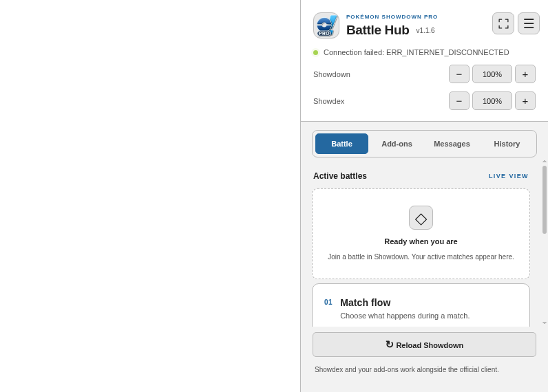Switch to the Add-ons tab
The height and width of the screenshot is (392, 548).
coord(397,144)
